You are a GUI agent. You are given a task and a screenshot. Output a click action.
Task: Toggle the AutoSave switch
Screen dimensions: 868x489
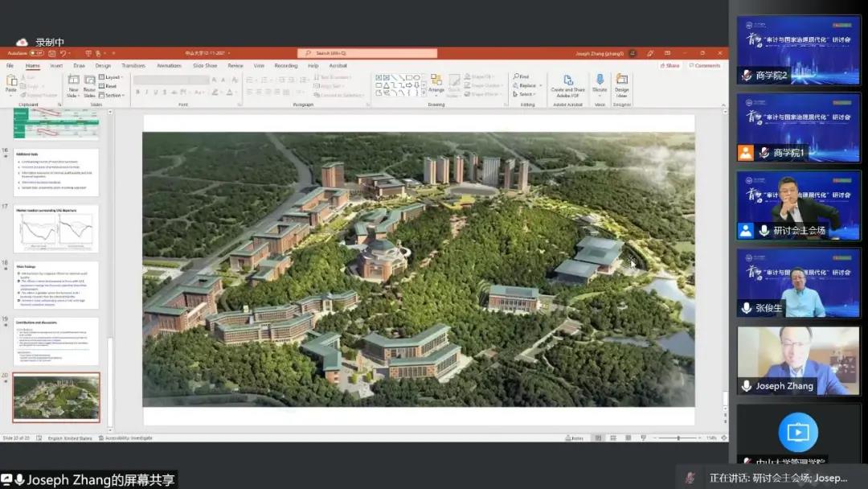tap(37, 53)
